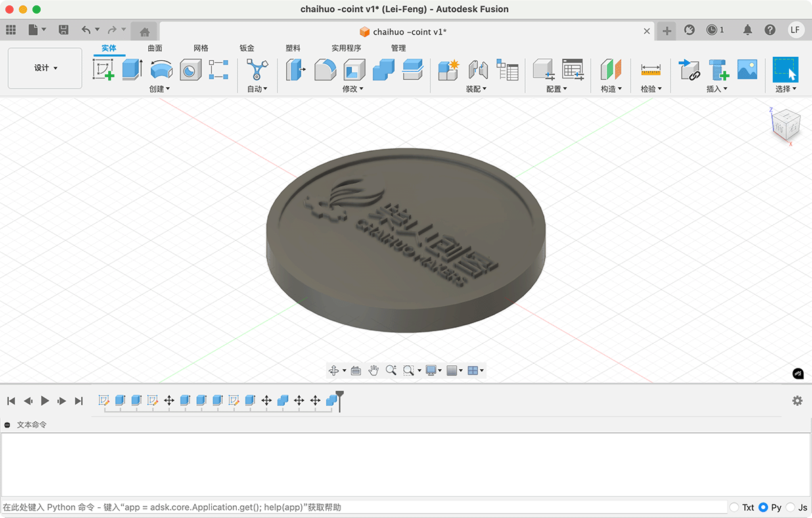The height and width of the screenshot is (518, 812).
Task: Select the Hole tool
Action: point(190,70)
